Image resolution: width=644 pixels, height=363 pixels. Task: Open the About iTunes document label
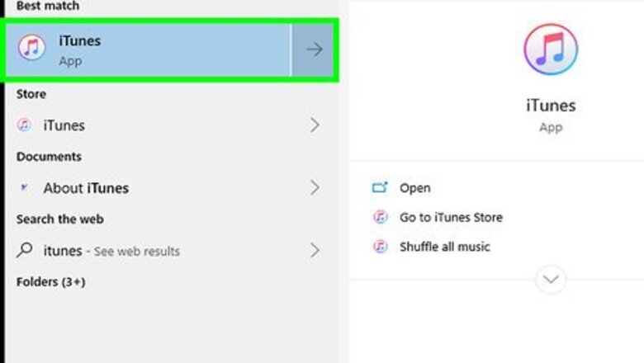86,188
